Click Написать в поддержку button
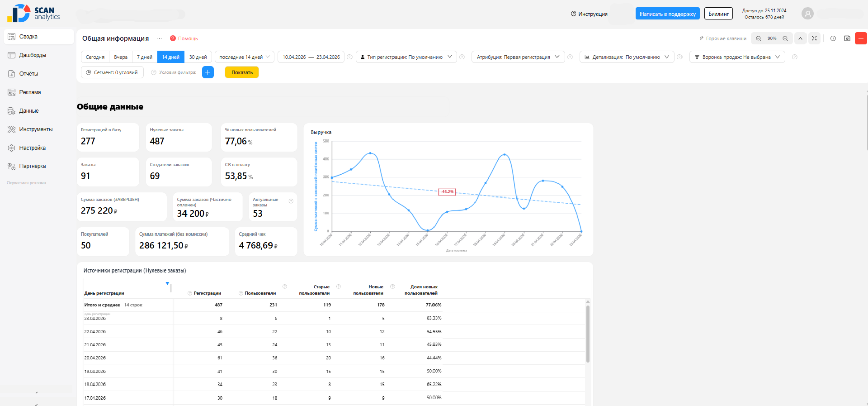The image size is (868, 406). pos(667,14)
